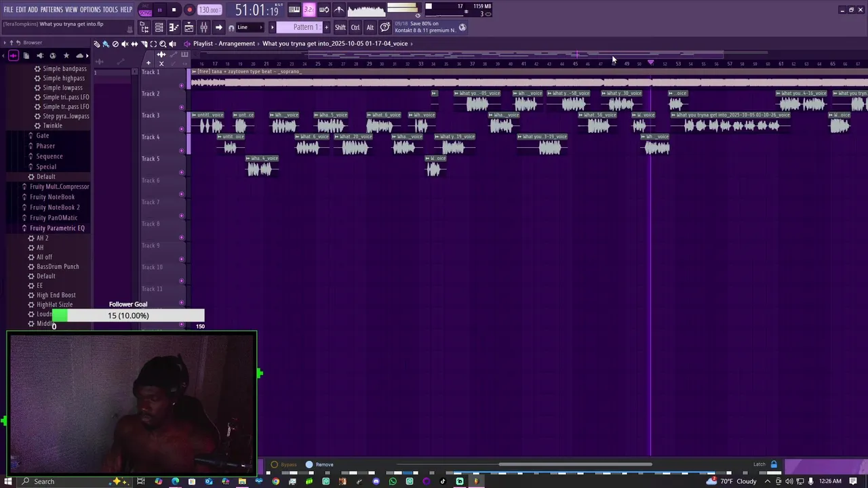Mute Track 5 with its green light

click(181, 172)
